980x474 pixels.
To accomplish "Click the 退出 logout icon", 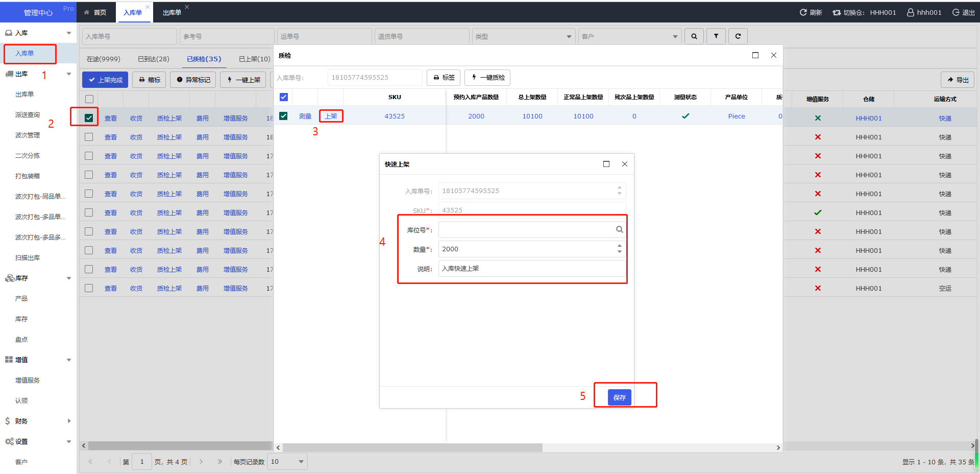I will (x=956, y=12).
